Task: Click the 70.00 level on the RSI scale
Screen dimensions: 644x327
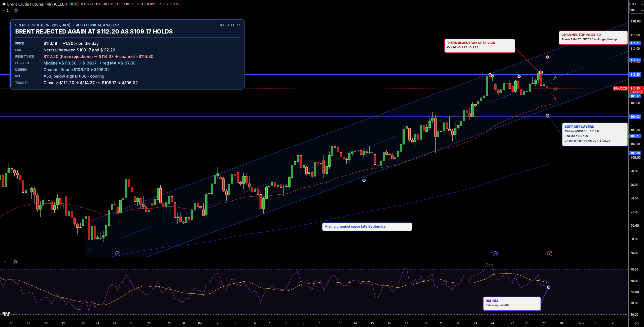Action: coord(634,270)
